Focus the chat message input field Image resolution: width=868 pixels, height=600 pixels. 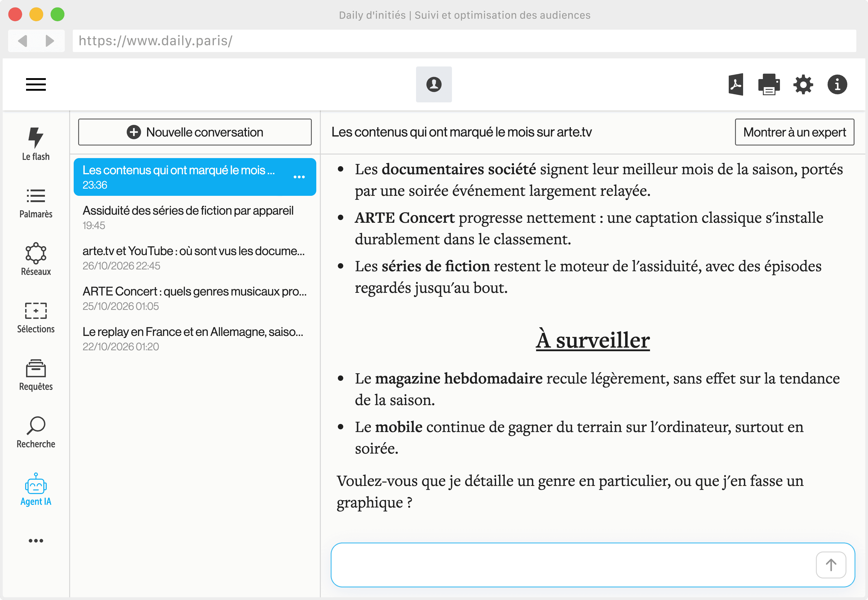pyautogui.click(x=592, y=565)
